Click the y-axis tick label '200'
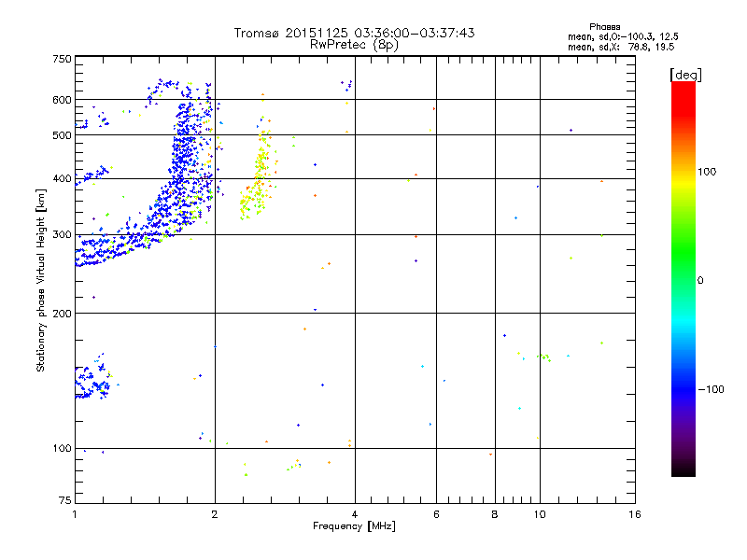The width and height of the screenshot is (747, 560). tap(62, 314)
